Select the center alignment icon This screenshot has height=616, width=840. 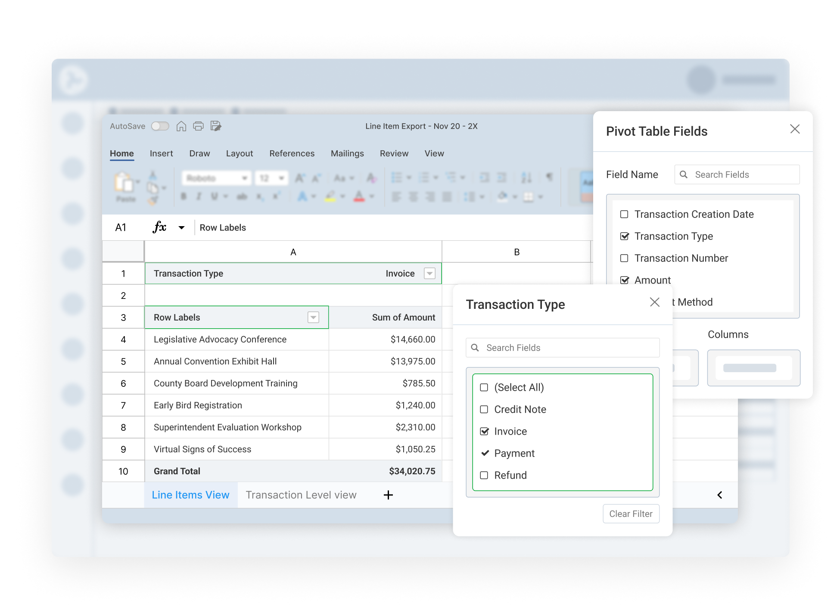[413, 196]
